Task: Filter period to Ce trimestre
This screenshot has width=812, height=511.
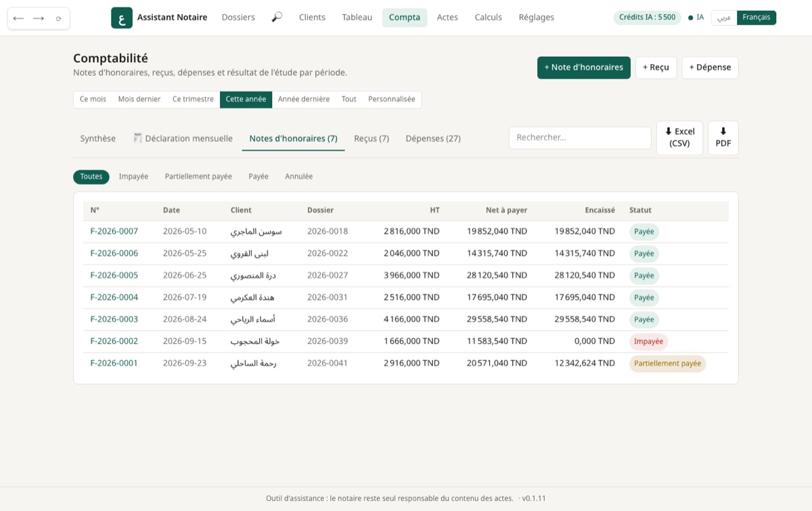Action: (193, 99)
